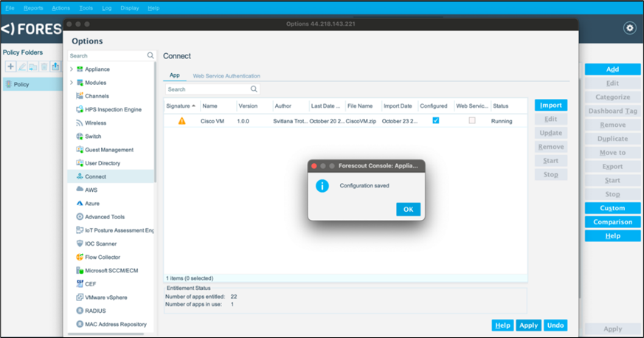Click the IOC Scanner shield icon
This screenshot has height=338, width=644.
click(x=80, y=244)
